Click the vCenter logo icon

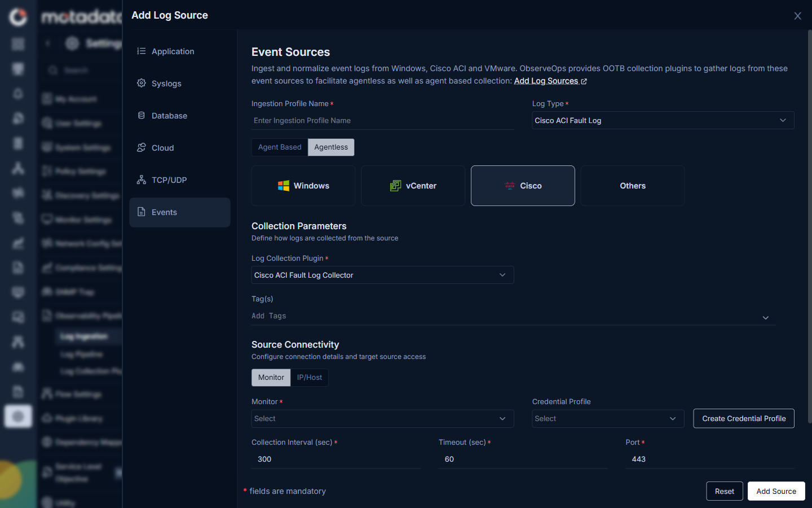[396, 186]
